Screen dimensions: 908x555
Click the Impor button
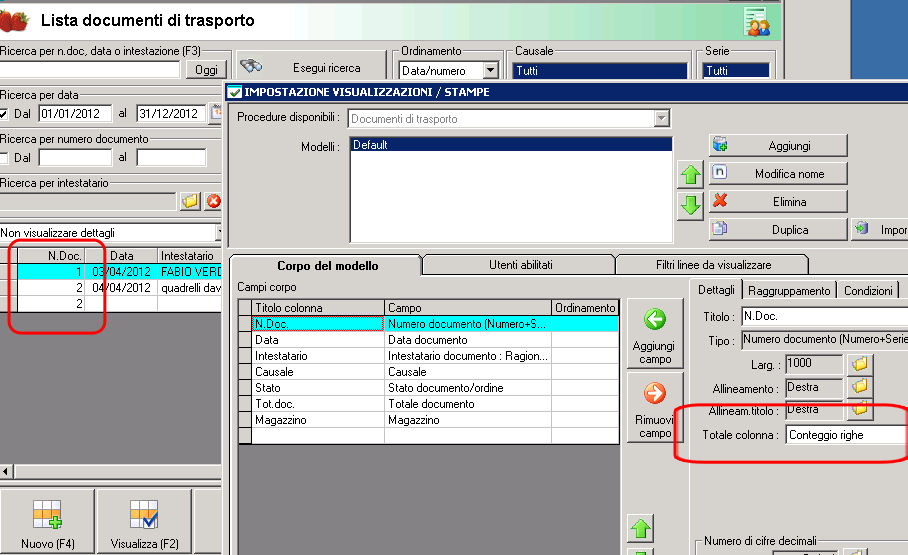tap(879, 229)
